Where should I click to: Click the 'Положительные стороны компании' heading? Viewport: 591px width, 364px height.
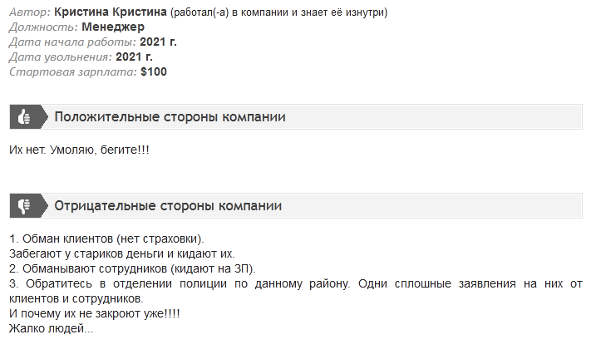tap(170, 117)
